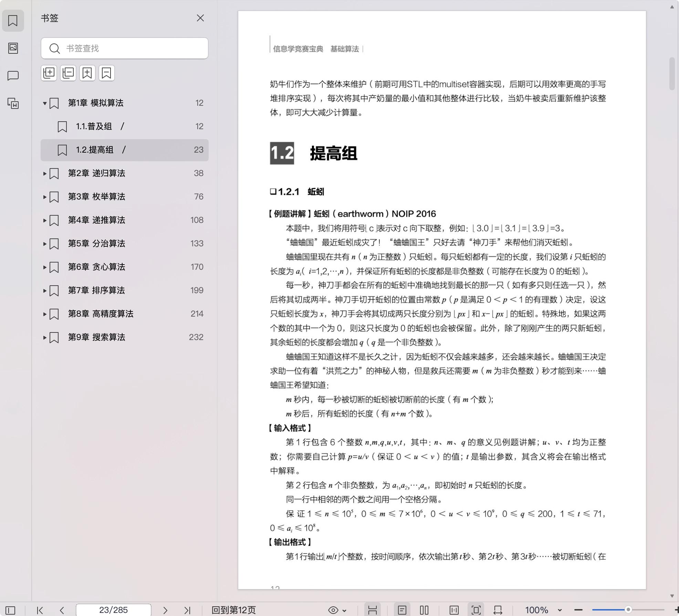Click the subheading 1.2.1 蚯蚓
The image size is (679, 616).
297,192
